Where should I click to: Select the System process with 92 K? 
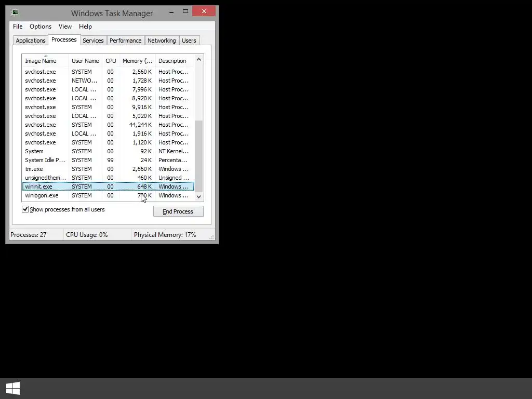tap(108, 151)
